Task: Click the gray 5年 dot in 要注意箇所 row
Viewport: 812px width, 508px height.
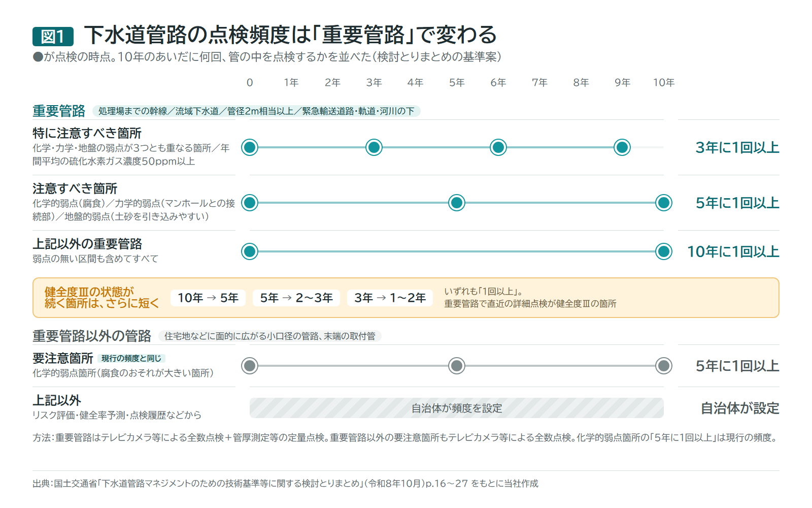Action: 457,366
